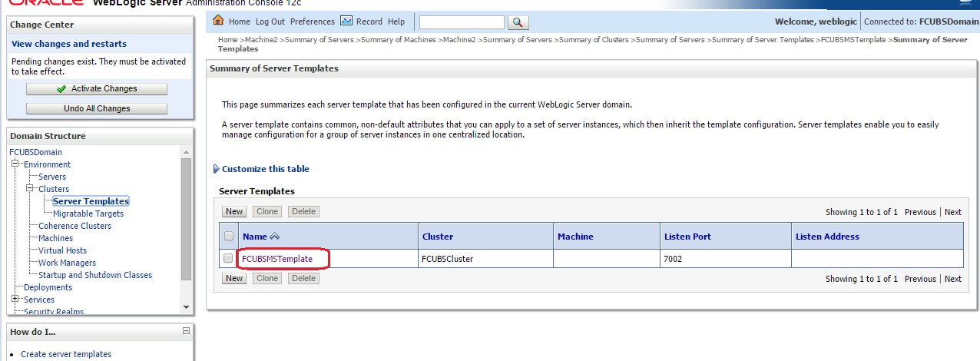
Task: Click Undo All Changes button
Action: point(97,109)
